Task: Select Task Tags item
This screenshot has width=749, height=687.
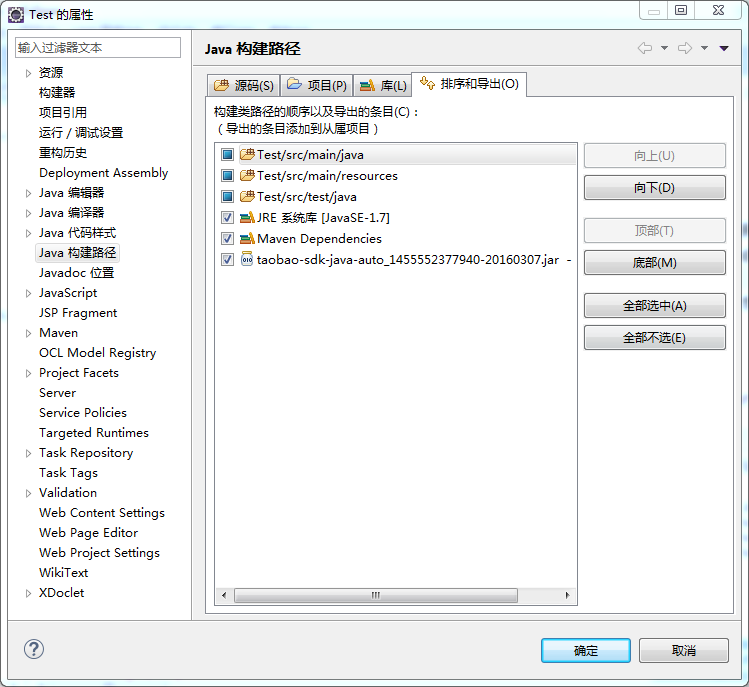Action: click(x=68, y=473)
